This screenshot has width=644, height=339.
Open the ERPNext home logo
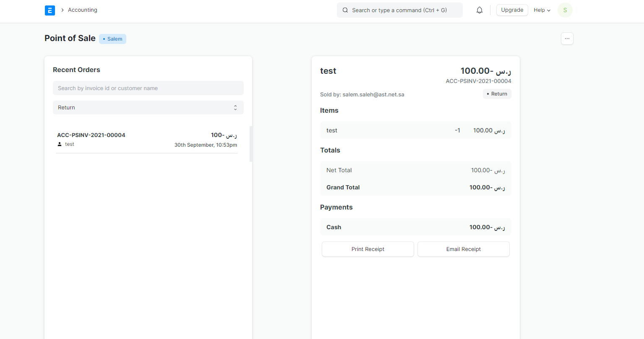pos(50,10)
